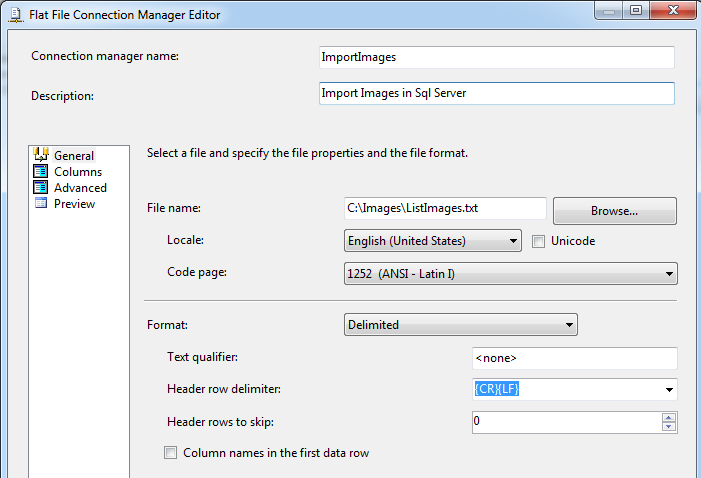Click the Text qualifier input field
The image size is (701, 478).
[x=574, y=357]
